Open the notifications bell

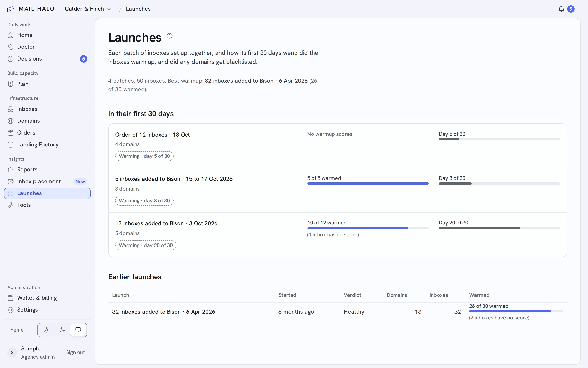(x=561, y=9)
